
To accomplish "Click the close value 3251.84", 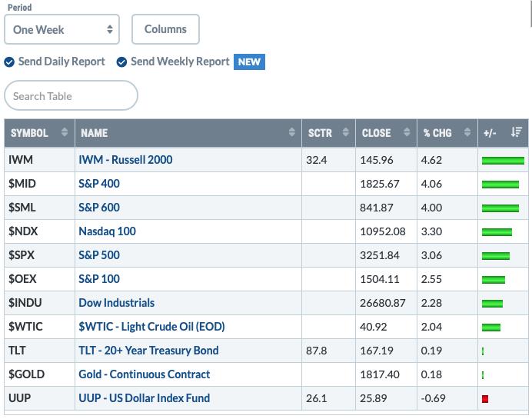I will [380, 255].
